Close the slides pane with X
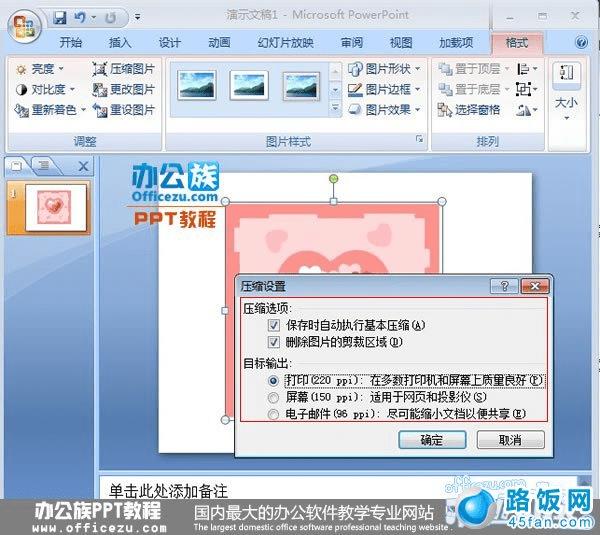Viewport: 600px width, 535px height. [83, 166]
